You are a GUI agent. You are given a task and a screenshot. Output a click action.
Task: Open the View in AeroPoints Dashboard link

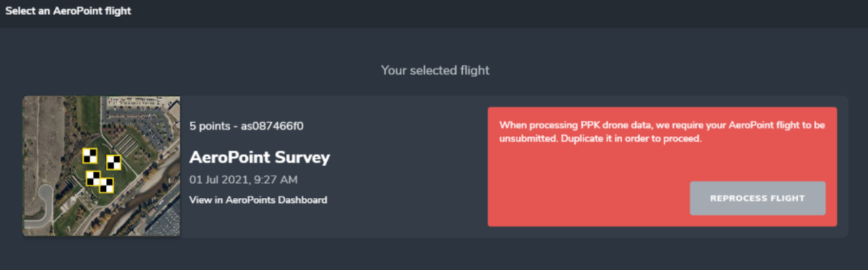point(258,200)
